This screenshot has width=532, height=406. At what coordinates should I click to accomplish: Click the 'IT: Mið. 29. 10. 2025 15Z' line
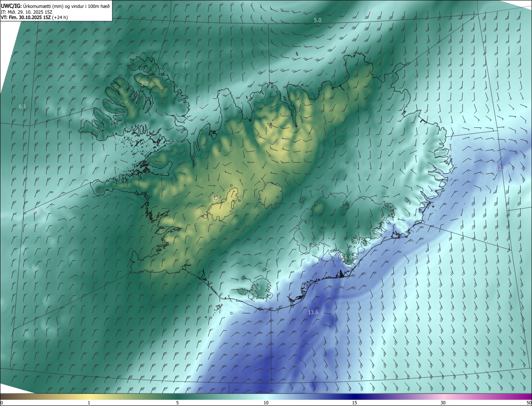pos(26,12)
